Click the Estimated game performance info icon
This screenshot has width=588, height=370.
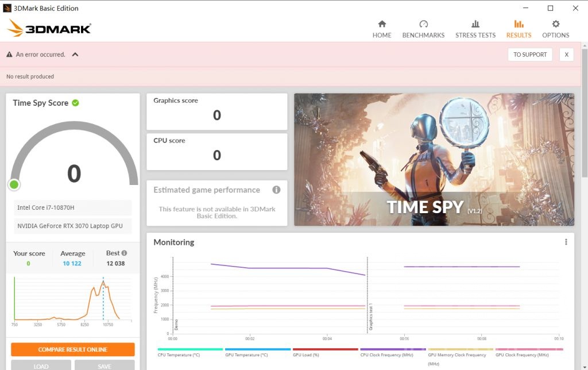[x=276, y=190]
